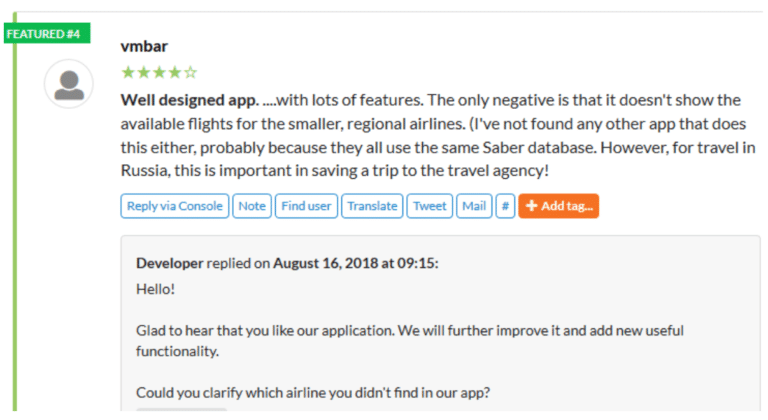Click the green FEATURED #4 badge
Viewport: 768px width, 420px height.
click(x=47, y=33)
